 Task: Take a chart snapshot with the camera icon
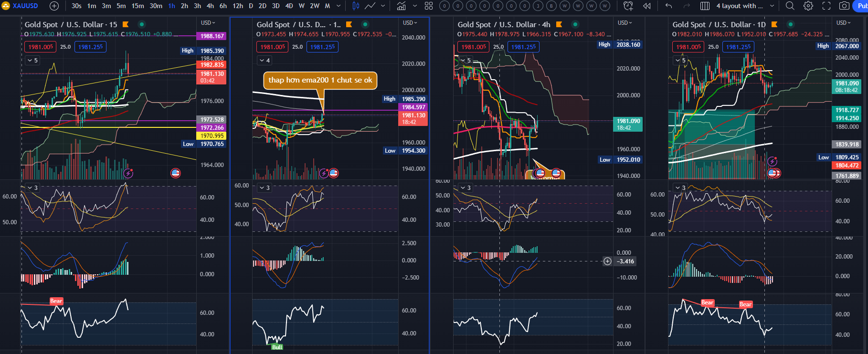coord(845,6)
